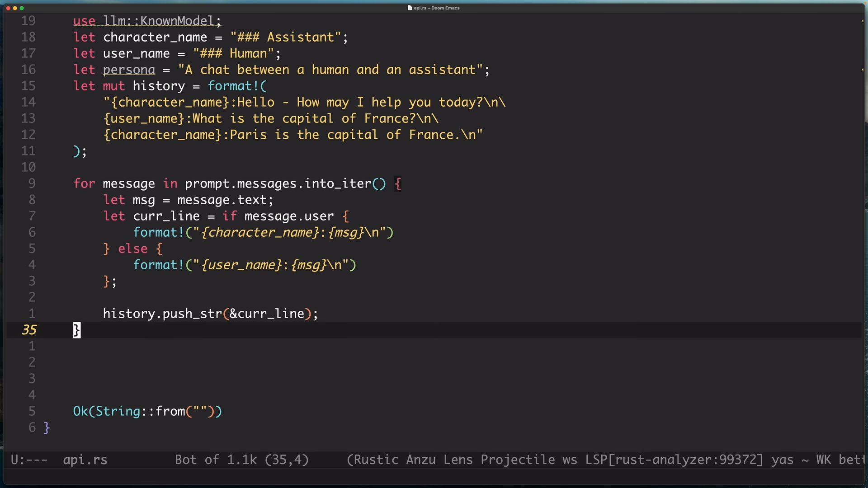The height and width of the screenshot is (488, 868).
Task: Click the Rustic major mode indicator
Action: (x=376, y=460)
